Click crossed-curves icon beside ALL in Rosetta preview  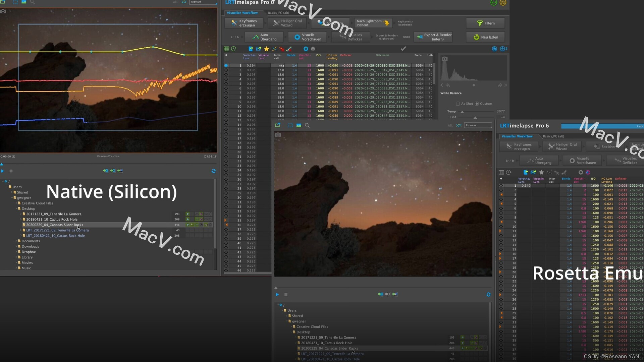(459, 125)
